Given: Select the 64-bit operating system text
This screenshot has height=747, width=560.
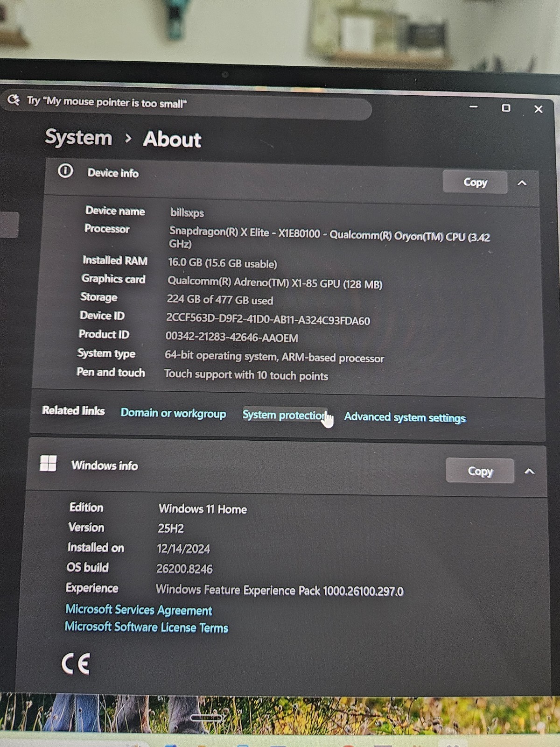Looking at the screenshot, I should (274, 357).
